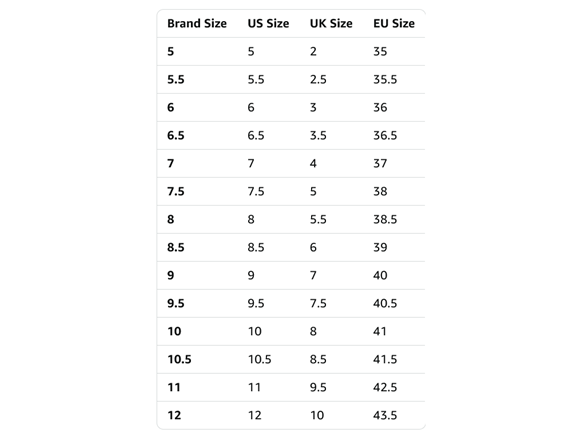Image resolution: width=588 pixels, height=441 pixels.
Task: Select brand size 5 row label
Action: [171, 51]
